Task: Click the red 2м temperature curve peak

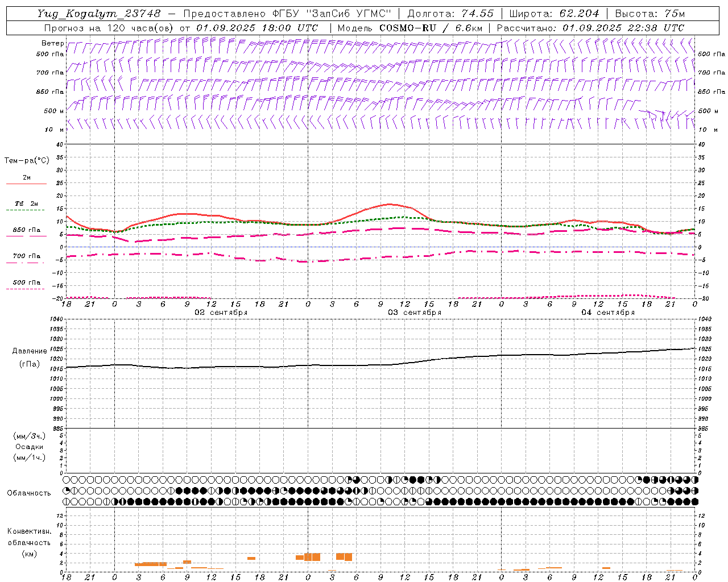Action: (390, 203)
